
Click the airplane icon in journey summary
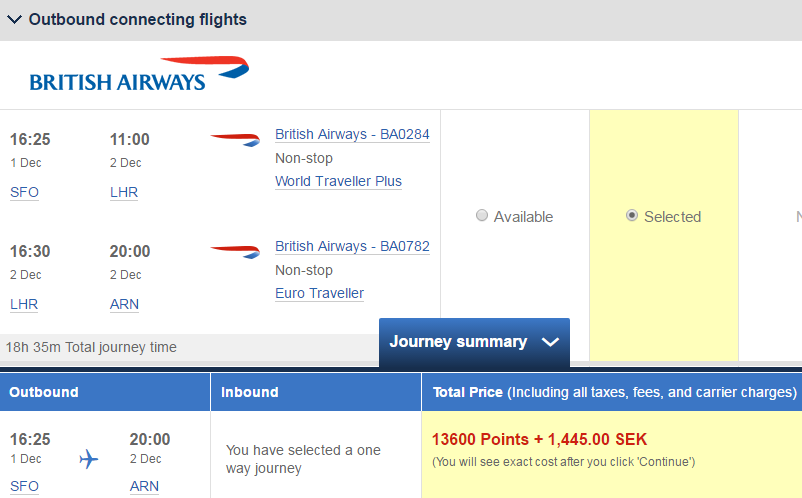click(89, 459)
